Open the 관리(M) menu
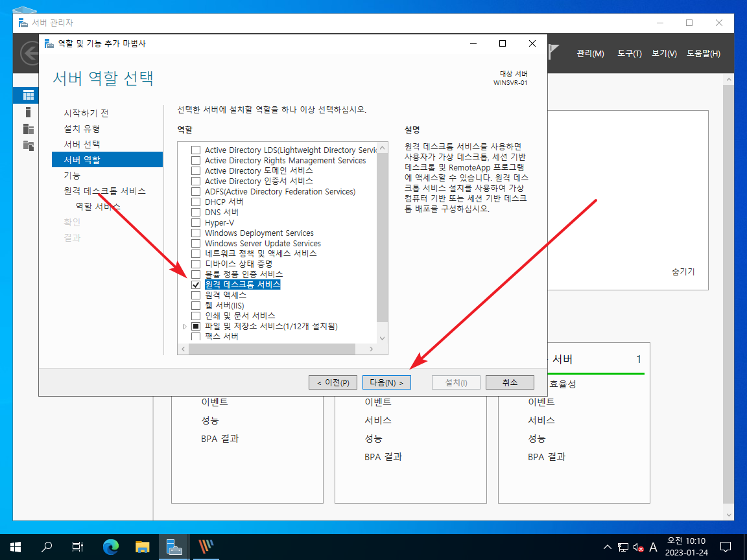 point(589,53)
